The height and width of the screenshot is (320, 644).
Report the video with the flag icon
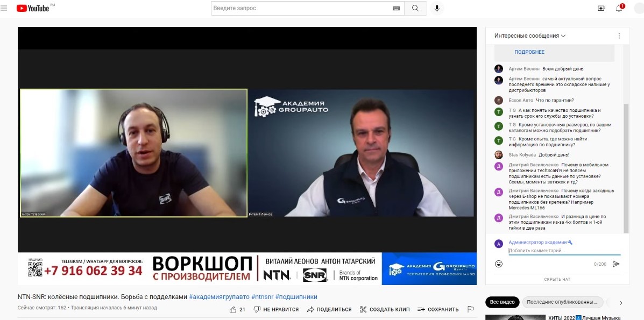point(471,309)
